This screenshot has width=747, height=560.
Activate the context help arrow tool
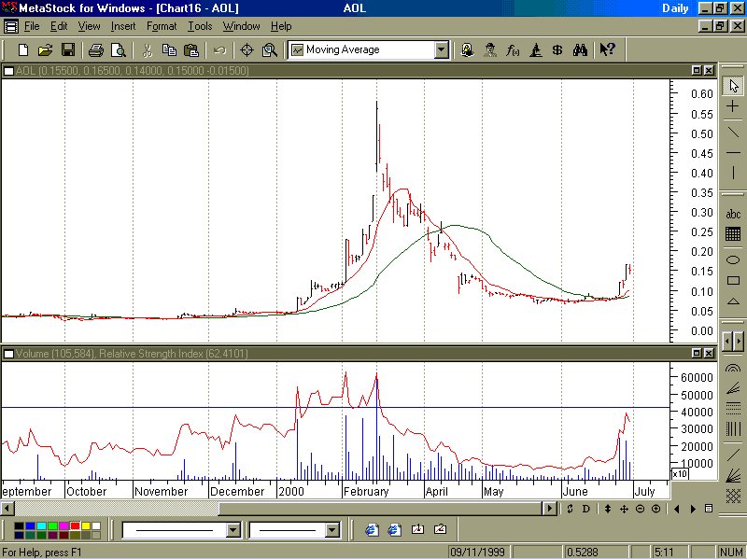[x=608, y=50]
